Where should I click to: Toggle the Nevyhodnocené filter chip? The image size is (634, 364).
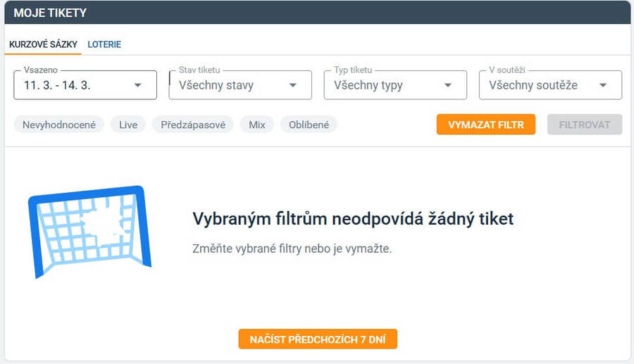point(59,125)
